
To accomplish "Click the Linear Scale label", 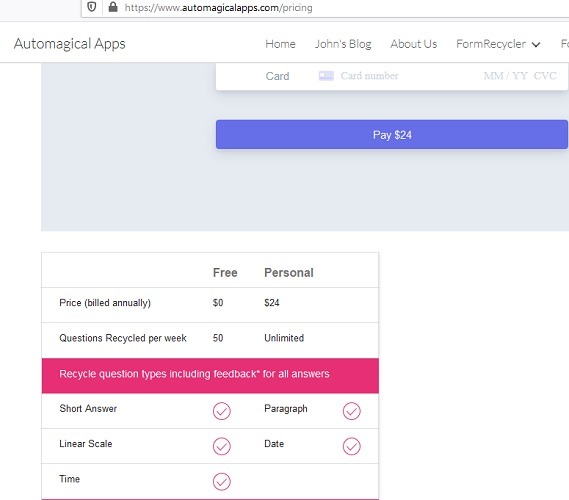I will tap(86, 444).
